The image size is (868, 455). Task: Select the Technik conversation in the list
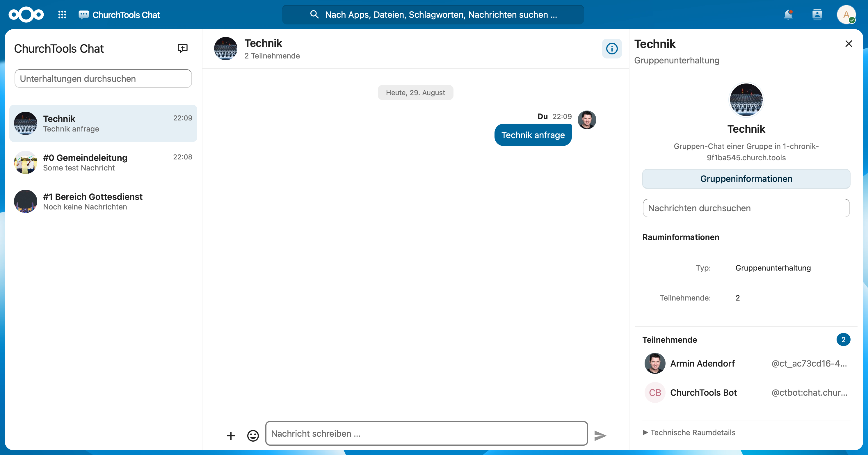(x=103, y=123)
